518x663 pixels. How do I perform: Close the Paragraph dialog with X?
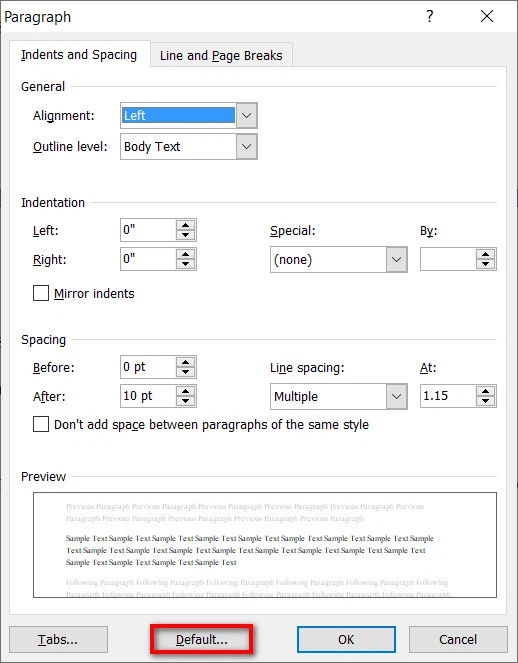pos(487,16)
